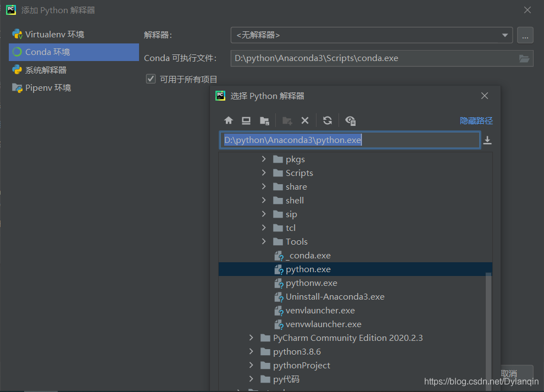The image size is (544, 392).
Task: Select the Pipenv 环境 option
Action: pyautogui.click(x=48, y=88)
